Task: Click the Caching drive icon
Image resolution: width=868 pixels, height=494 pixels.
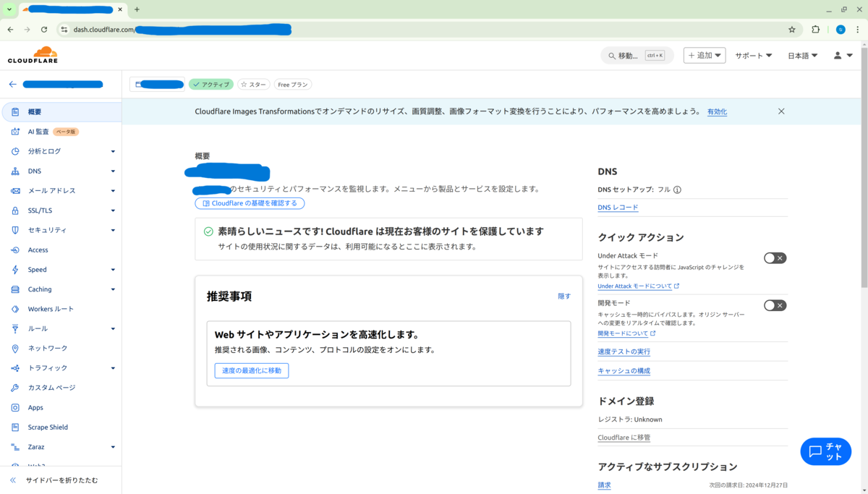Action: (x=15, y=289)
